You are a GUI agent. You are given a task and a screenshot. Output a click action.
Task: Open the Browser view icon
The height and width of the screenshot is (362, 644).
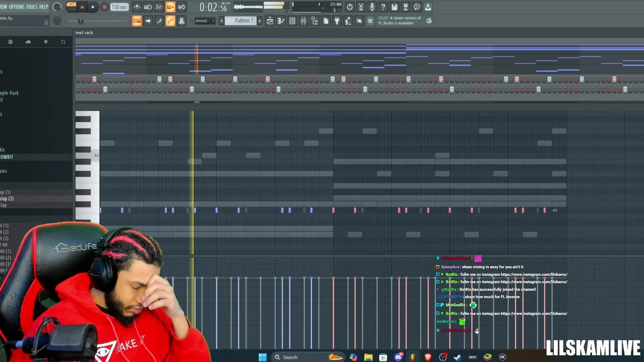pos(314,21)
